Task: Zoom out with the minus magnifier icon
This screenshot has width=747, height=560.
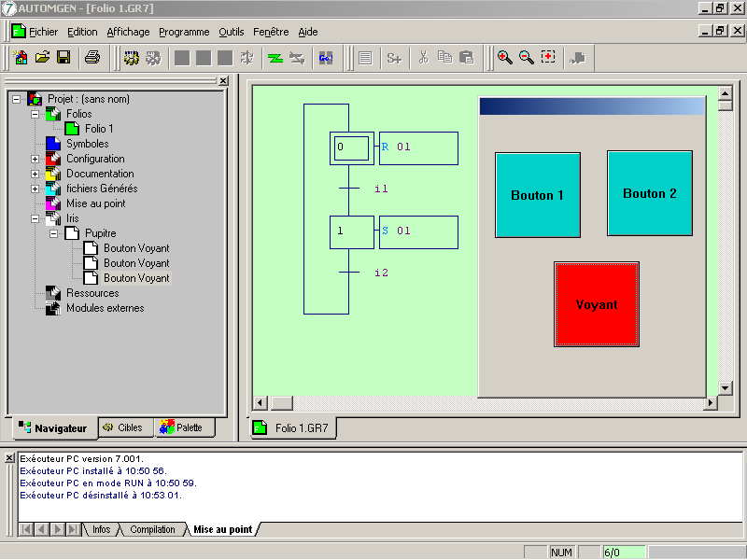Action: pyautogui.click(x=526, y=58)
